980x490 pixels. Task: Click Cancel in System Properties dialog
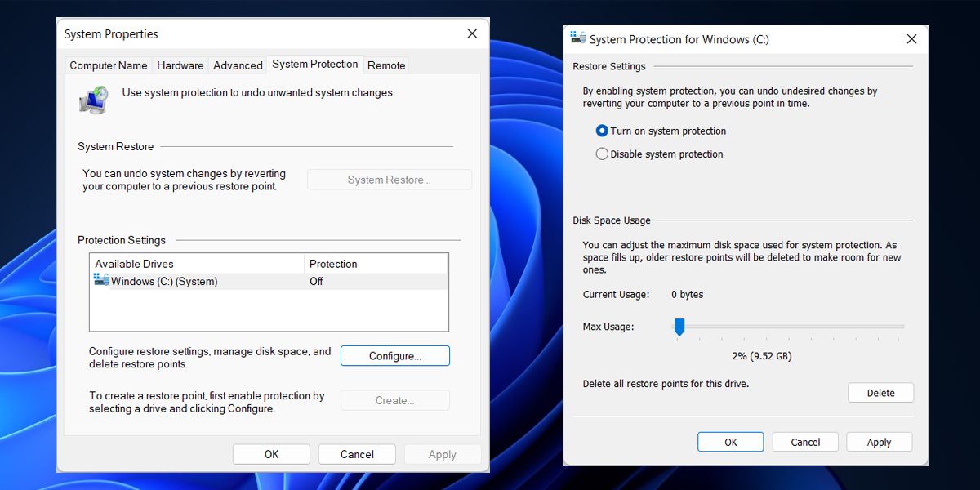coord(357,453)
